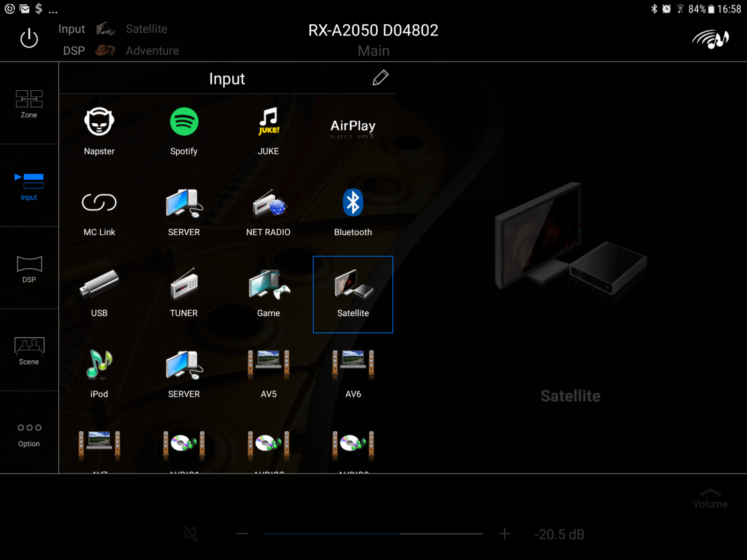Decrease volume with minus button
Viewport: 747px width, 560px height.
tap(242, 534)
